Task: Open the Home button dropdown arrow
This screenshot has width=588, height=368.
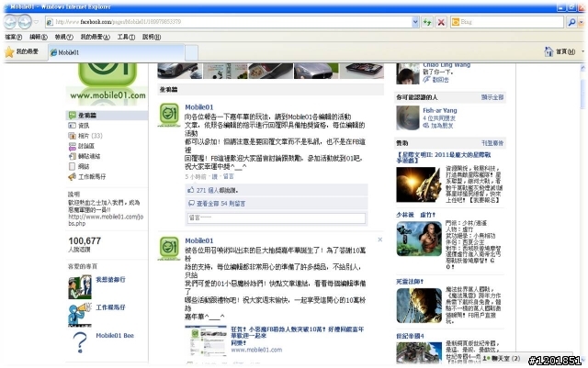Action: click(582, 51)
